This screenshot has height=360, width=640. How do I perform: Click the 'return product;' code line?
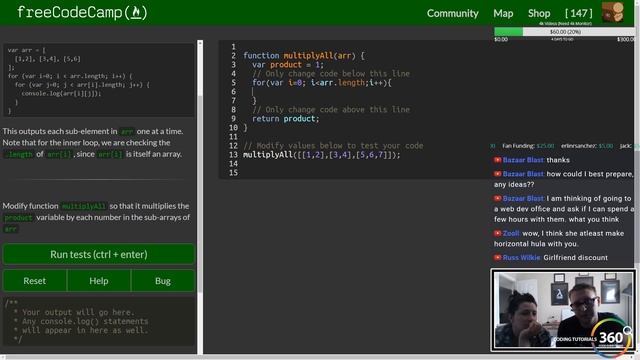pyautogui.click(x=285, y=119)
